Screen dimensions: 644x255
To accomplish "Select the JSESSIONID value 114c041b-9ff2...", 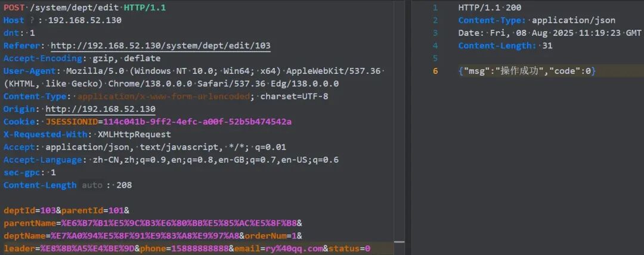I will click(x=197, y=122).
